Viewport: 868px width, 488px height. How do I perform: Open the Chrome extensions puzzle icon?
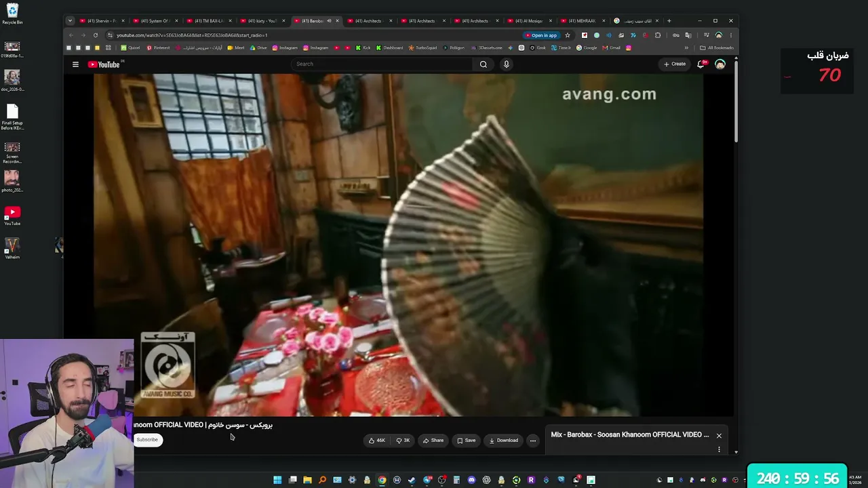click(658, 35)
